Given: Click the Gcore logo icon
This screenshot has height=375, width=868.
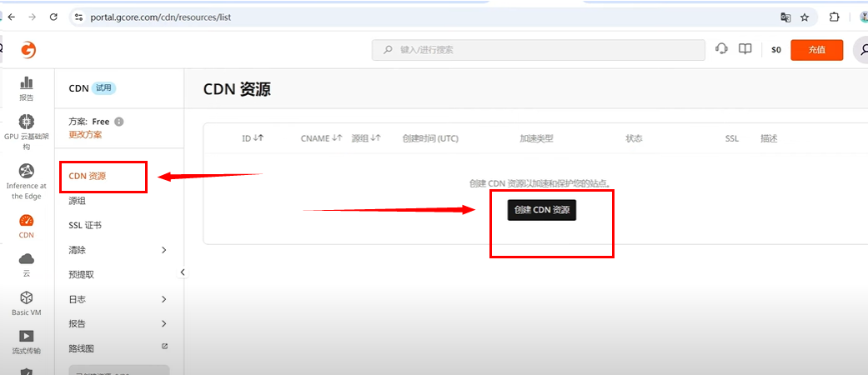Looking at the screenshot, I should pos(28,50).
